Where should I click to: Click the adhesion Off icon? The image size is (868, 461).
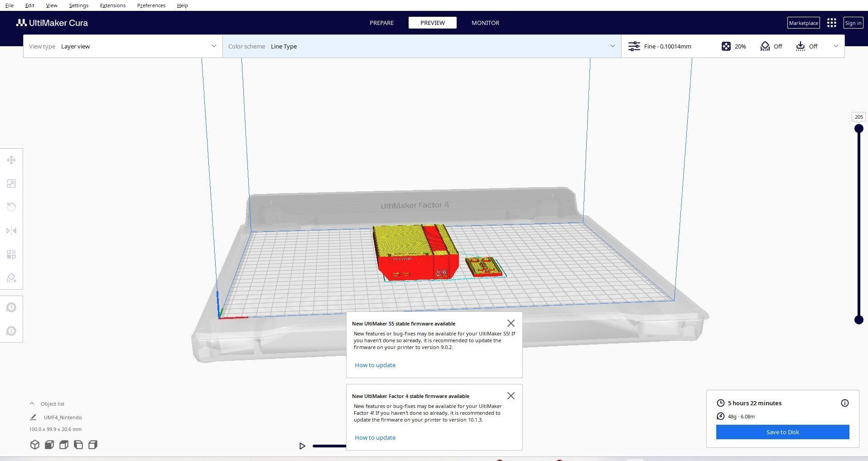click(x=800, y=46)
